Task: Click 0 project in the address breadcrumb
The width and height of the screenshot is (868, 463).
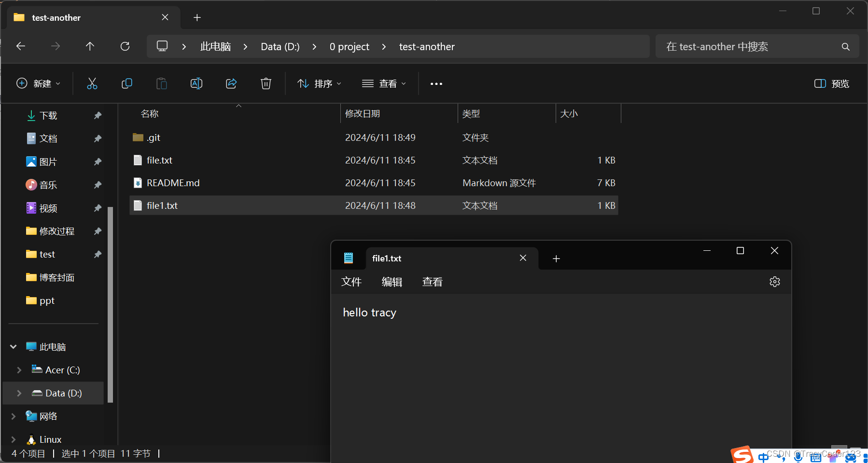Action: coord(350,47)
